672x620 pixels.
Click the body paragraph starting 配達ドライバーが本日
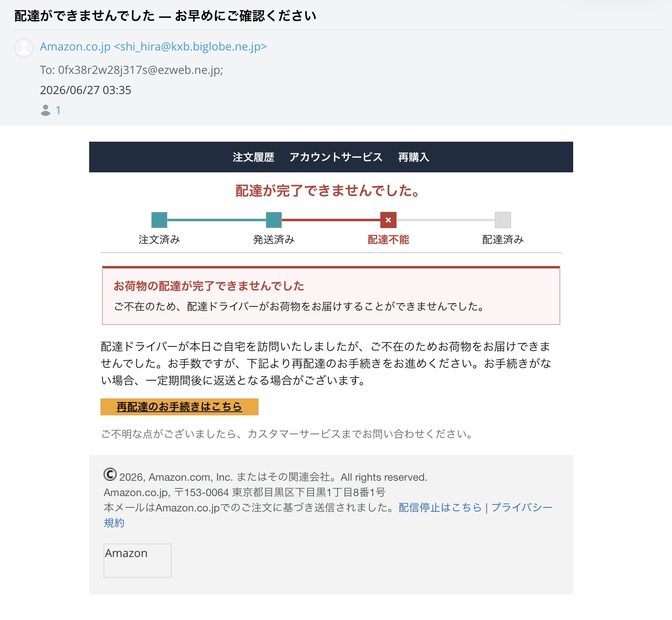[326, 364]
